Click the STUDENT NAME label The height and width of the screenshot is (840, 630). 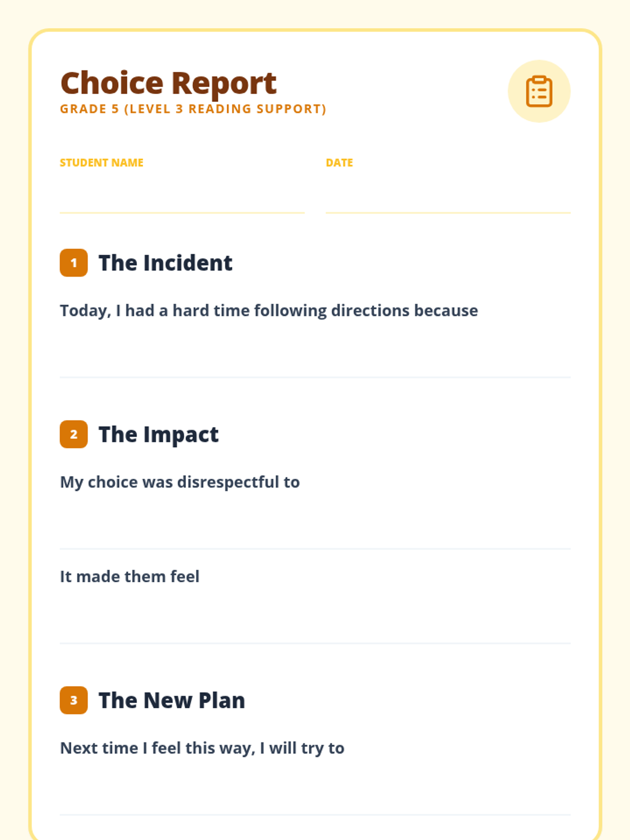tap(101, 163)
